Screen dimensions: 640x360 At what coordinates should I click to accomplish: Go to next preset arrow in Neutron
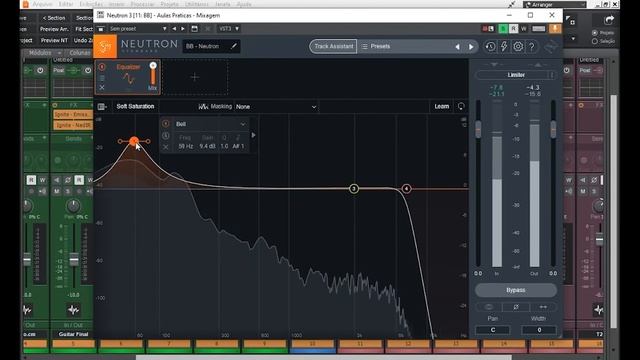[x=471, y=47]
